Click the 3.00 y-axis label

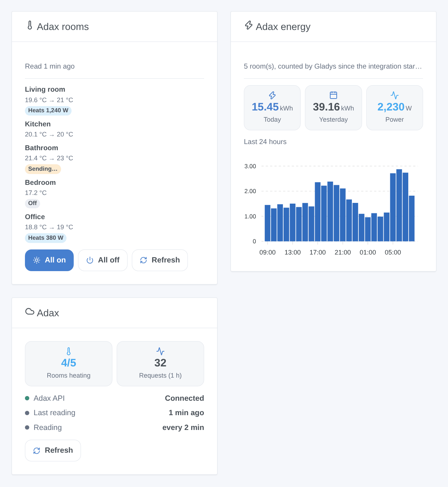(x=250, y=166)
